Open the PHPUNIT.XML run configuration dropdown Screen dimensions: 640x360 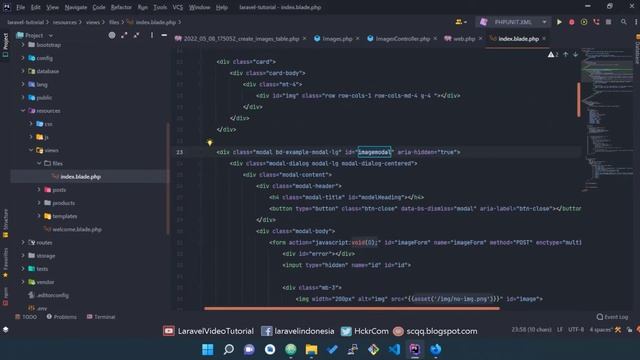click(x=513, y=22)
